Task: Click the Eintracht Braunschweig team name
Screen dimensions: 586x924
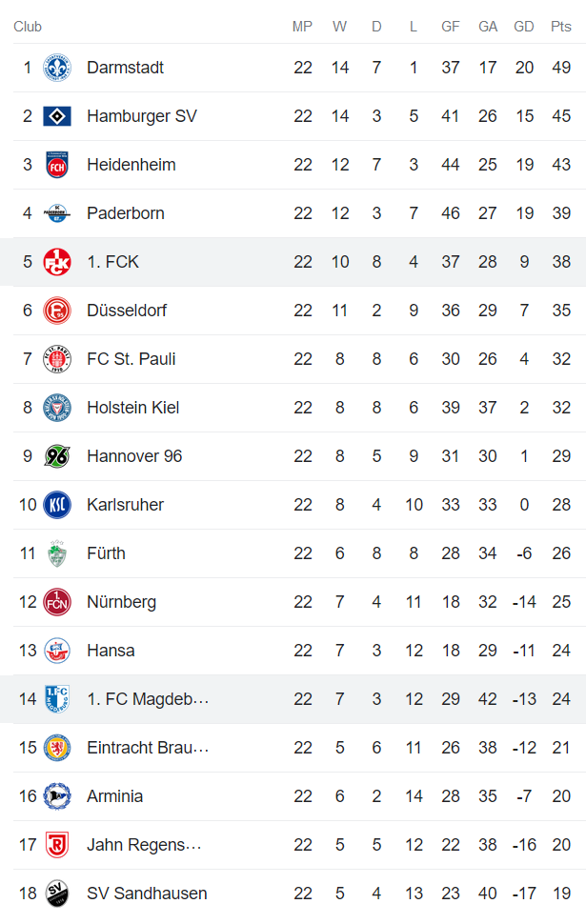Action: click(147, 748)
